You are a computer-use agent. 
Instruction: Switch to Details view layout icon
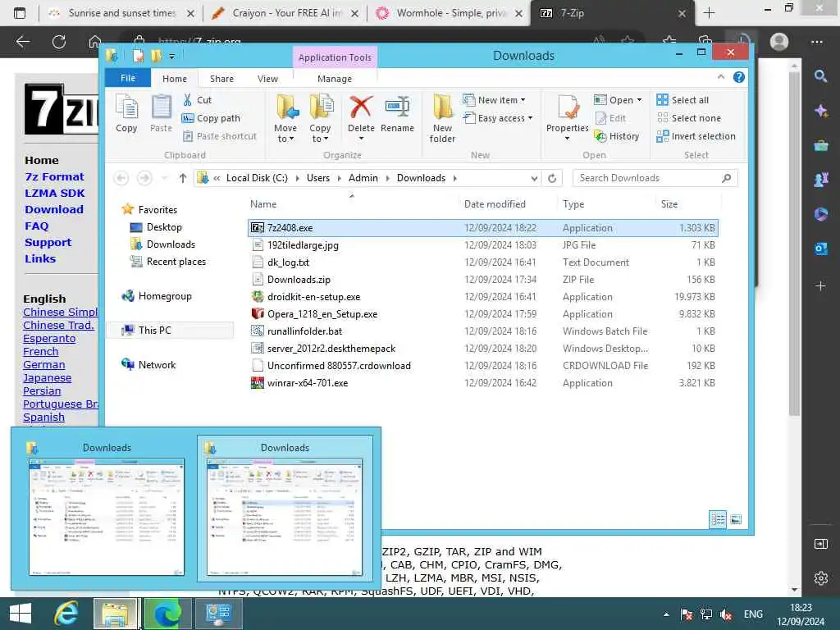pos(718,519)
